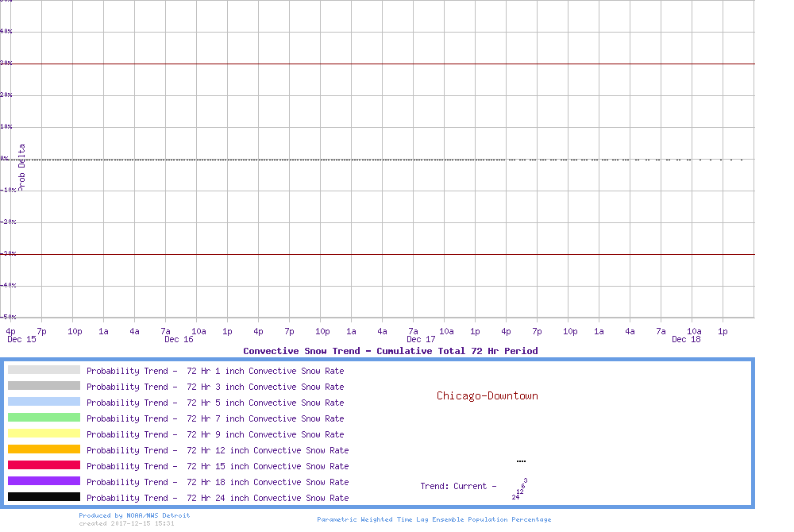Click the Chicago-Downtown location label
The width and height of the screenshot is (794, 532).
487,395
